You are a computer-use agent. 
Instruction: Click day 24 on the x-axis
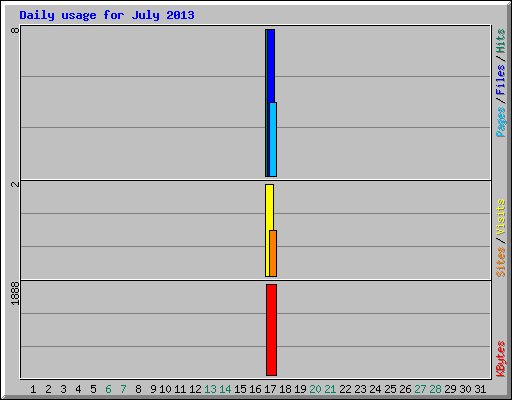(375, 389)
